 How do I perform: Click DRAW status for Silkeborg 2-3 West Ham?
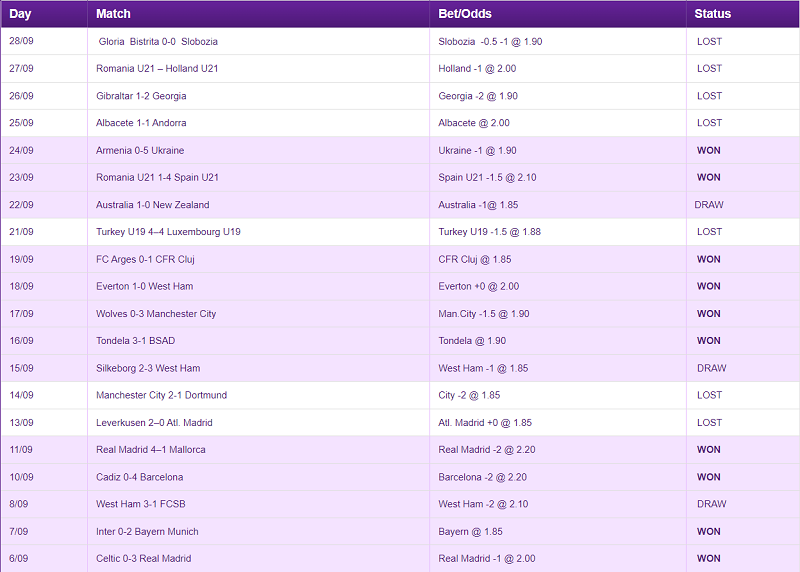712,368
